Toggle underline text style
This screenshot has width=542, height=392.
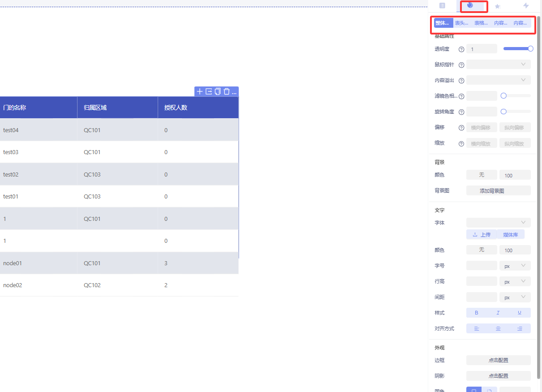click(x=520, y=313)
